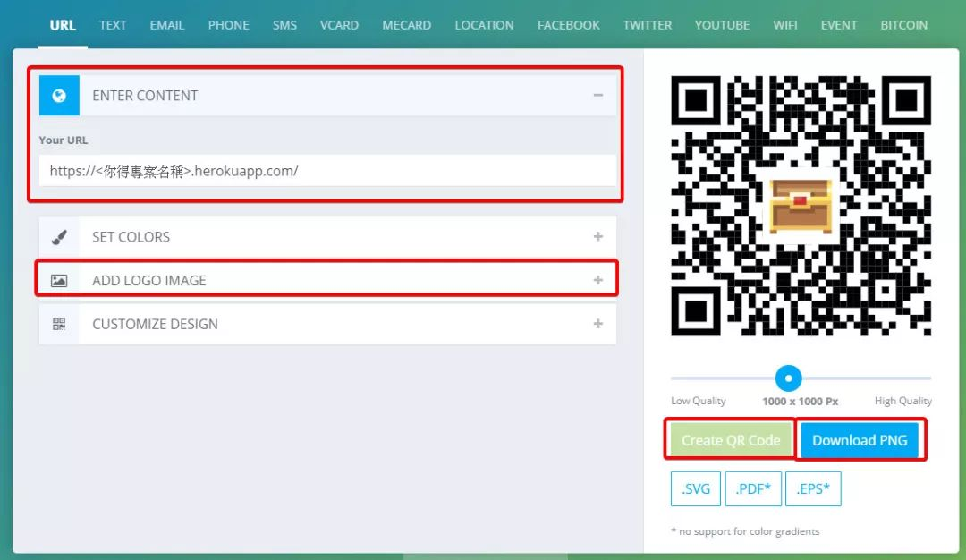The height and width of the screenshot is (560, 966).
Task: Open the EVENT tab
Action: [838, 25]
